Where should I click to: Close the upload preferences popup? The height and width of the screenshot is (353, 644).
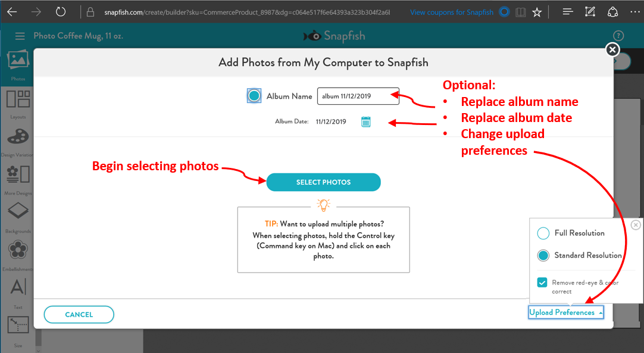point(636,224)
